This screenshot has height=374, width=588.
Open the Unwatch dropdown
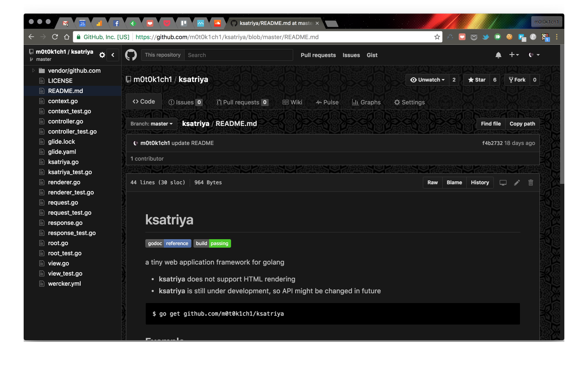[427, 80]
